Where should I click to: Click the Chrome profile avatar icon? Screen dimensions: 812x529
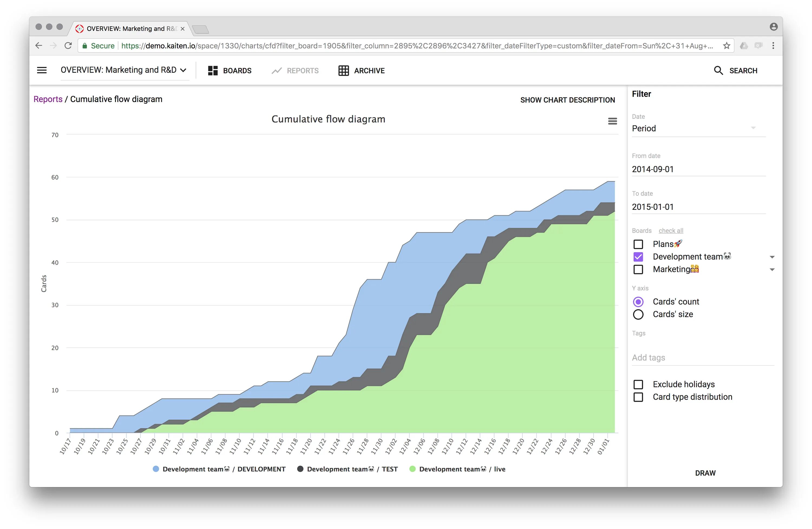tap(774, 27)
